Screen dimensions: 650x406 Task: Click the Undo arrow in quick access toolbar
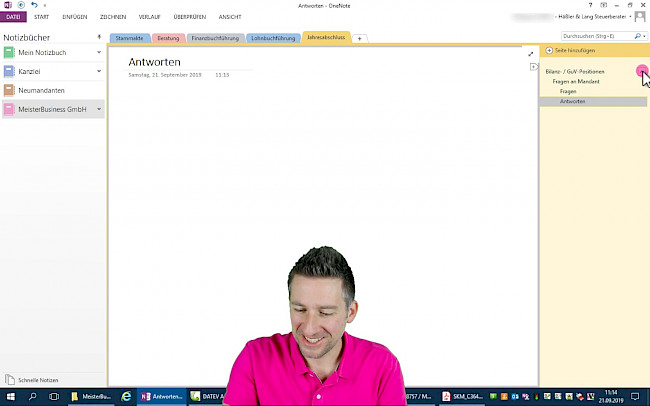point(33,6)
